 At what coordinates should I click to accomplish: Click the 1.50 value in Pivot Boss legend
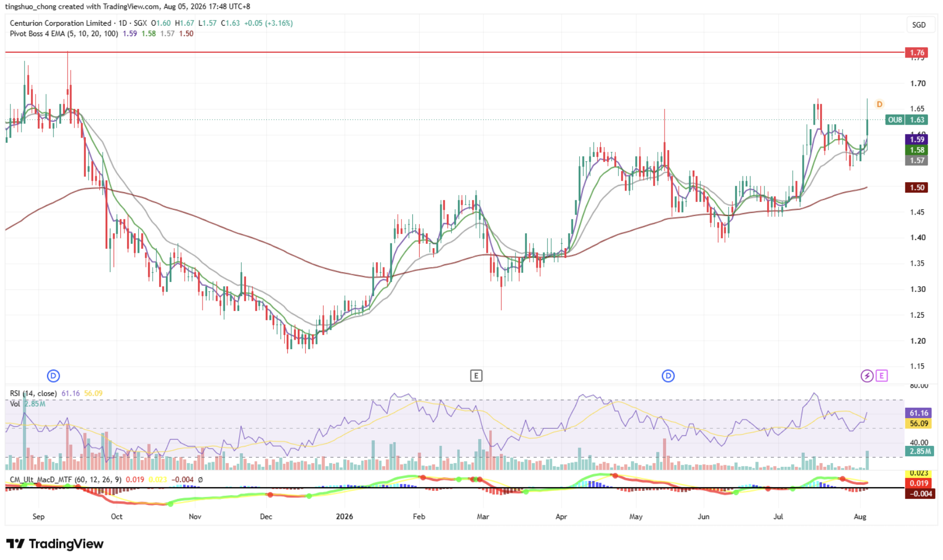click(x=186, y=33)
